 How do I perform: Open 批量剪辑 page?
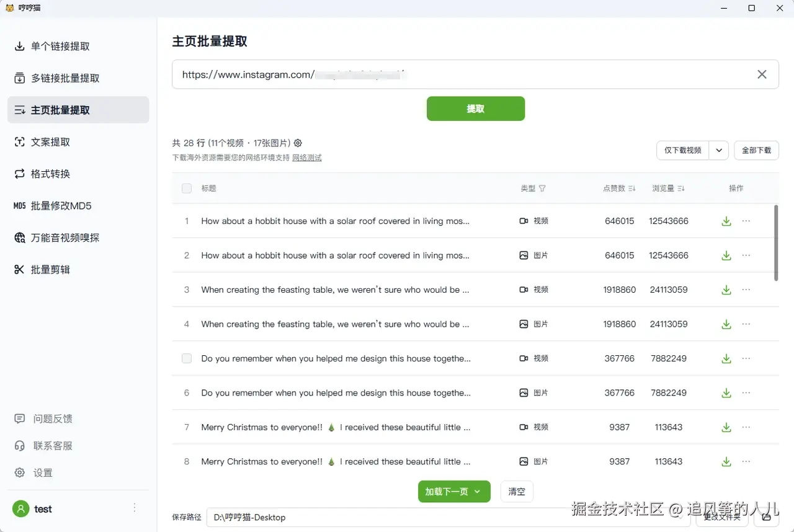coord(78,270)
